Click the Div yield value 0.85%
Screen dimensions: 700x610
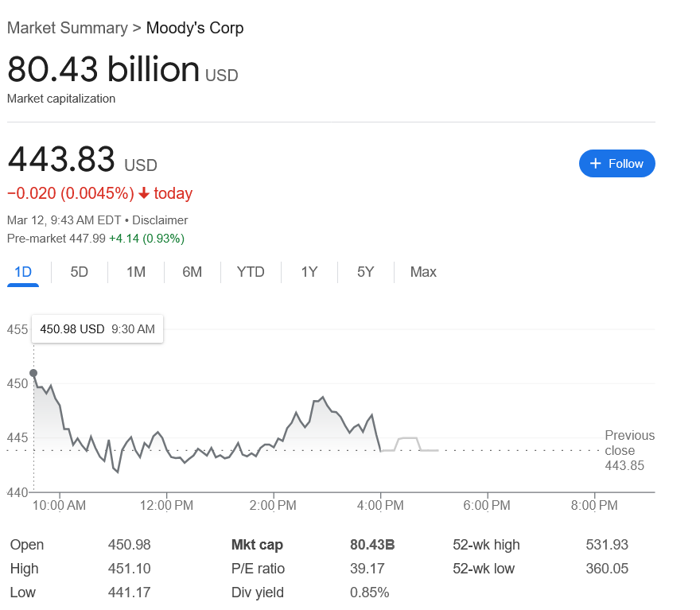coord(370,593)
